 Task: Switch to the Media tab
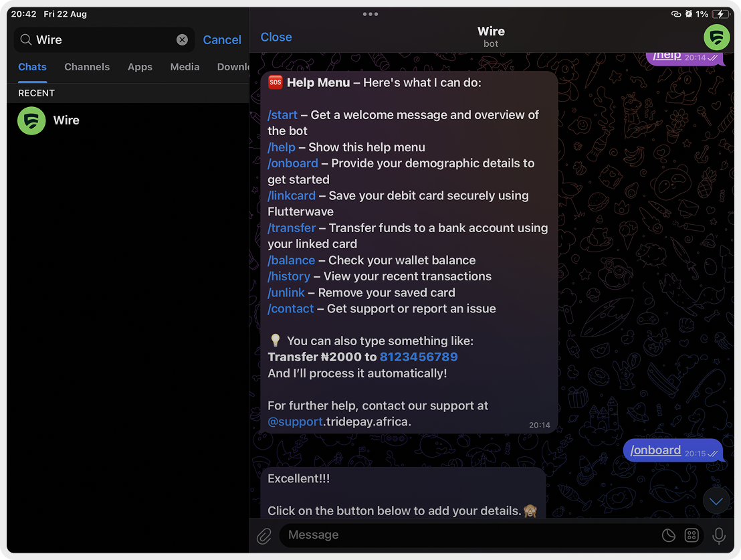coord(185,67)
